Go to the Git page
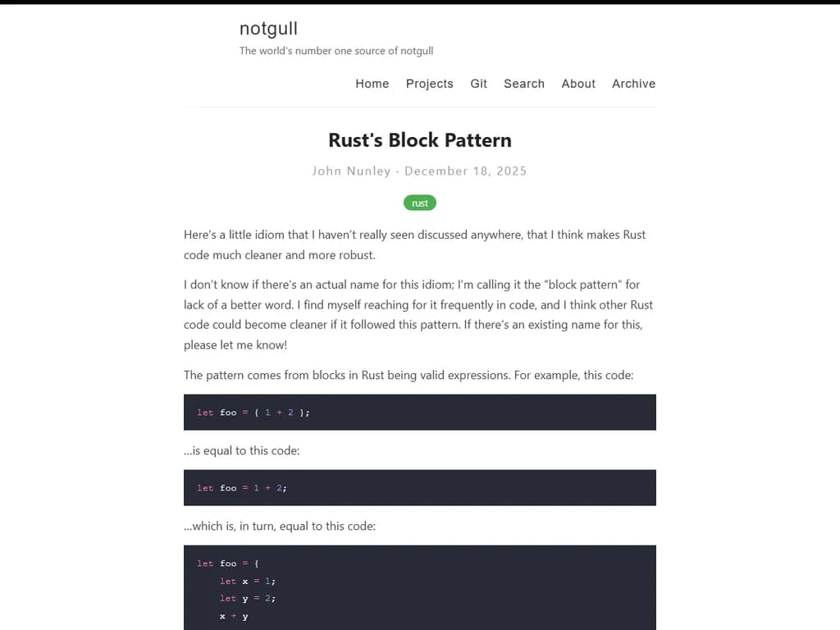This screenshot has height=630, width=840. (x=479, y=84)
